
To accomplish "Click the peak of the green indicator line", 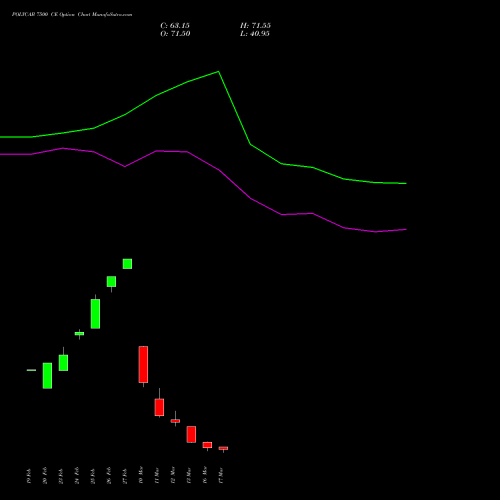I will coord(218,71).
